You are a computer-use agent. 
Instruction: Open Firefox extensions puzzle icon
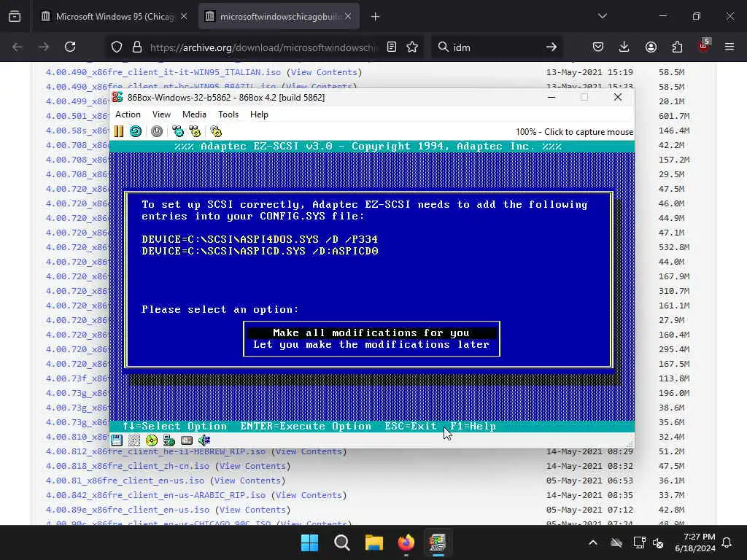click(677, 47)
